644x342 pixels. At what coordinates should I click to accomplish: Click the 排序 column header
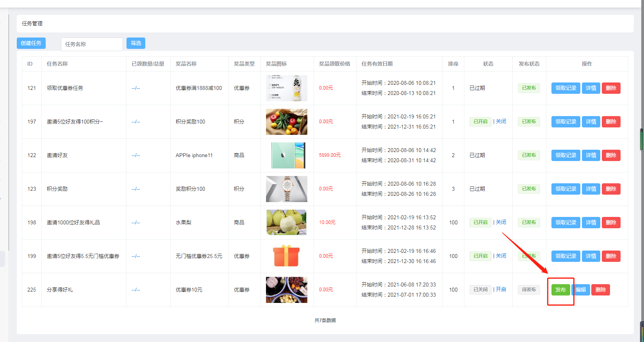point(453,64)
